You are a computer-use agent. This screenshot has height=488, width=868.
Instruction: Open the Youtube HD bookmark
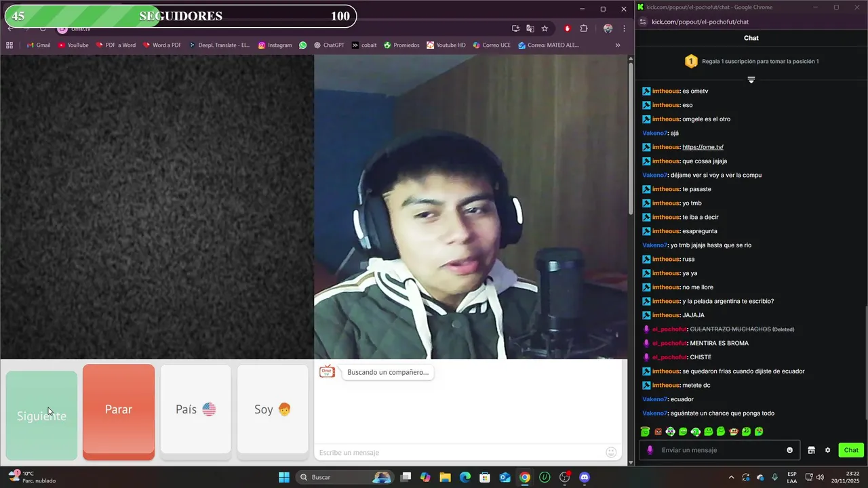pyautogui.click(x=446, y=45)
